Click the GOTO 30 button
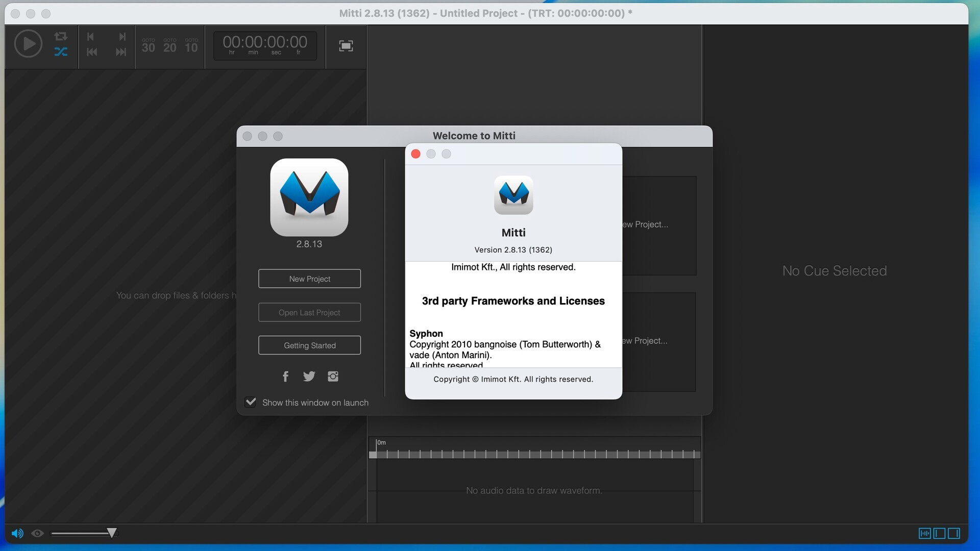The height and width of the screenshot is (551, 980). tap(149, 45)
